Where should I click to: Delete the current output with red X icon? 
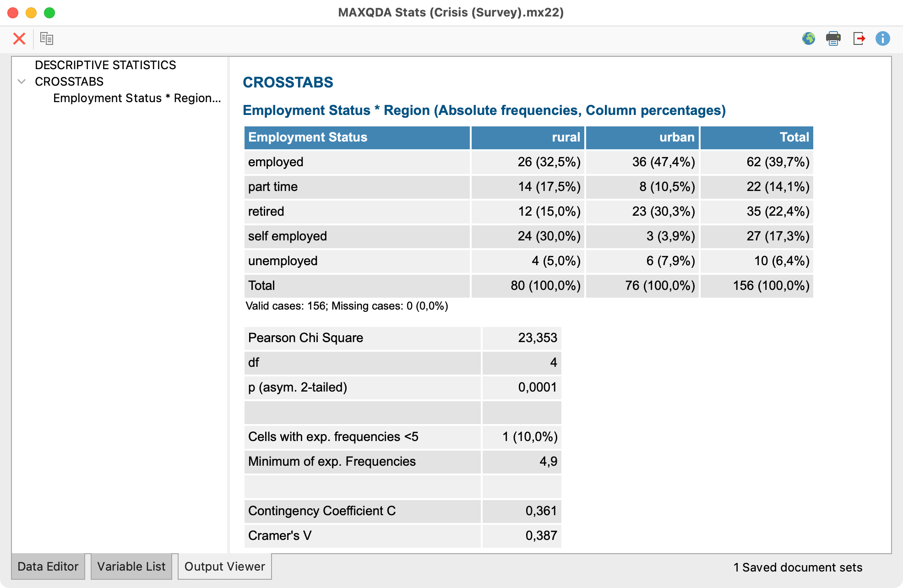19,38
